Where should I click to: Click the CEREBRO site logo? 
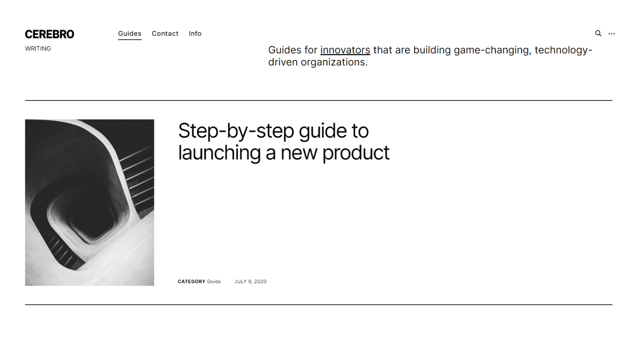click(x=49, y=34)
